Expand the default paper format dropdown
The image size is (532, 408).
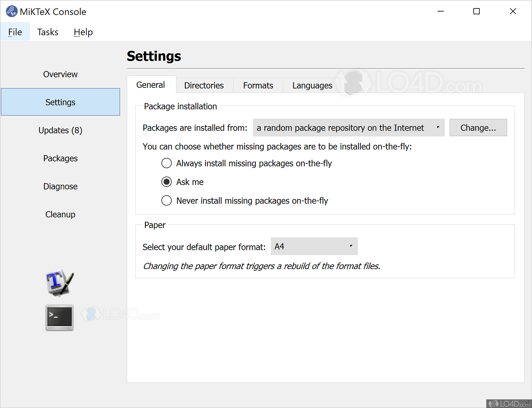click(x=314, y=246)
